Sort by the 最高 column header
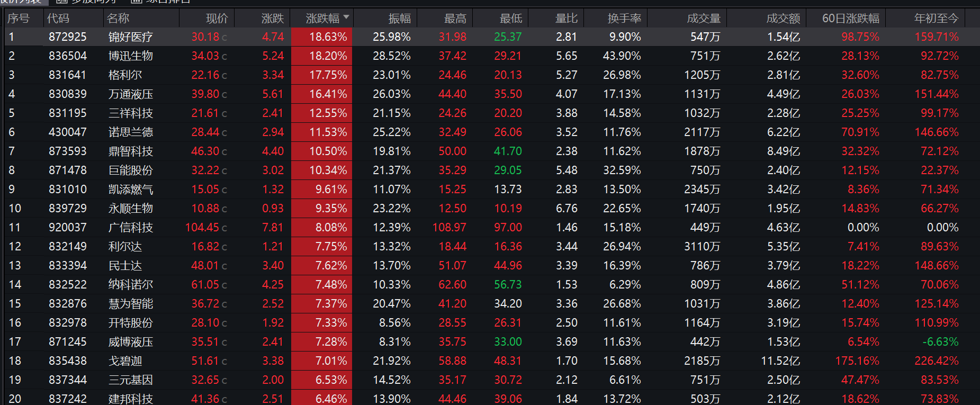This screenshot has height=405, width=980. click(455, 19)
